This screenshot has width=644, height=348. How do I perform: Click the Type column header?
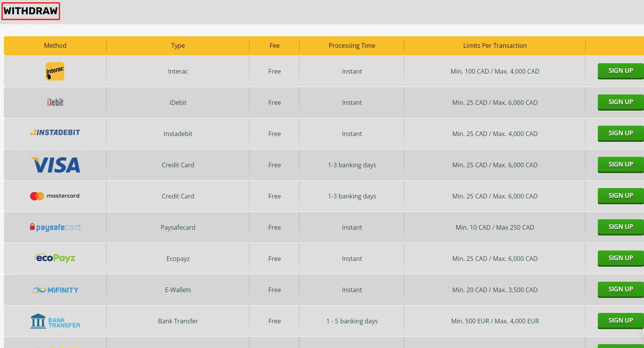[178, 45]
